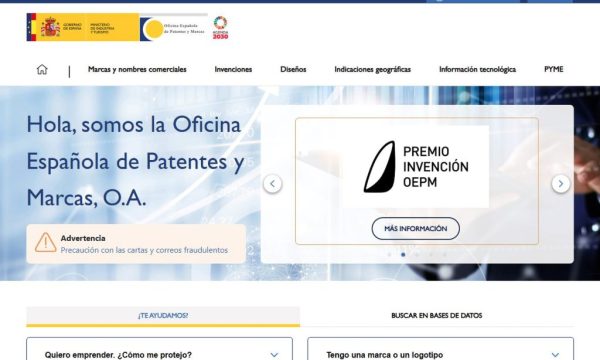Show previous carousel slide
Viewport: 600px width, 360px height.
click(272, 184)
